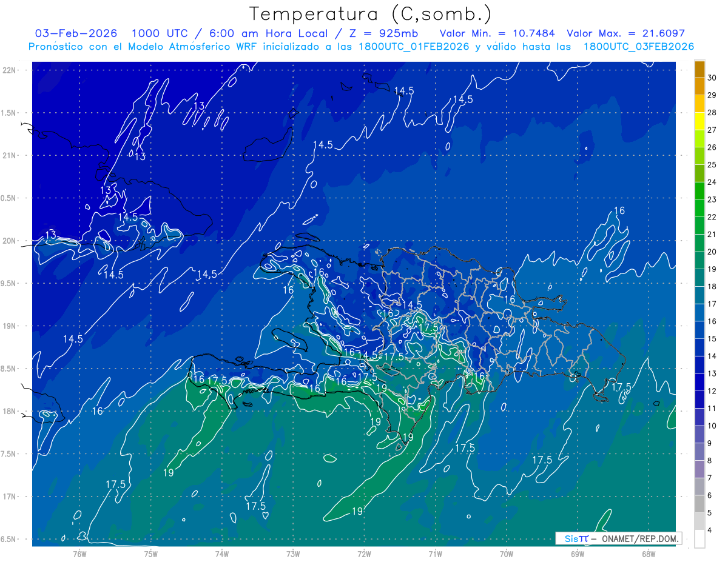Click the latitude axis label "0.5N"
The width and height of the screenshot is (728, 562).
tap(10, 198)
